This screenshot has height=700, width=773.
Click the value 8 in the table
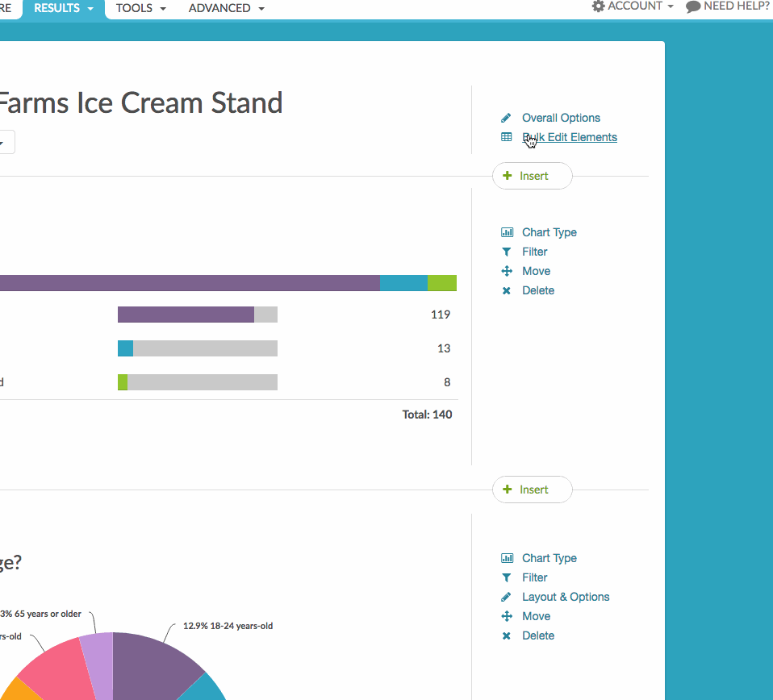coord(447,382)
